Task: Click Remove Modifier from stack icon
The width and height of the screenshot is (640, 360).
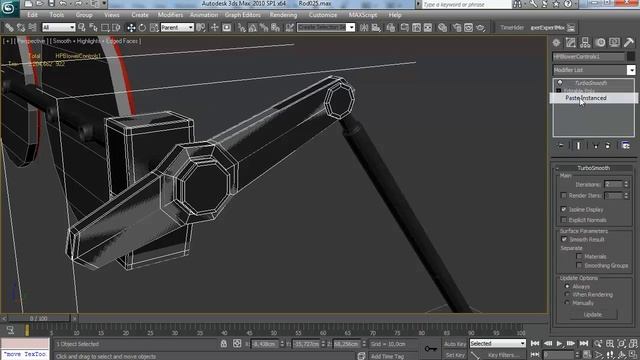Action: tap(608, 145)
